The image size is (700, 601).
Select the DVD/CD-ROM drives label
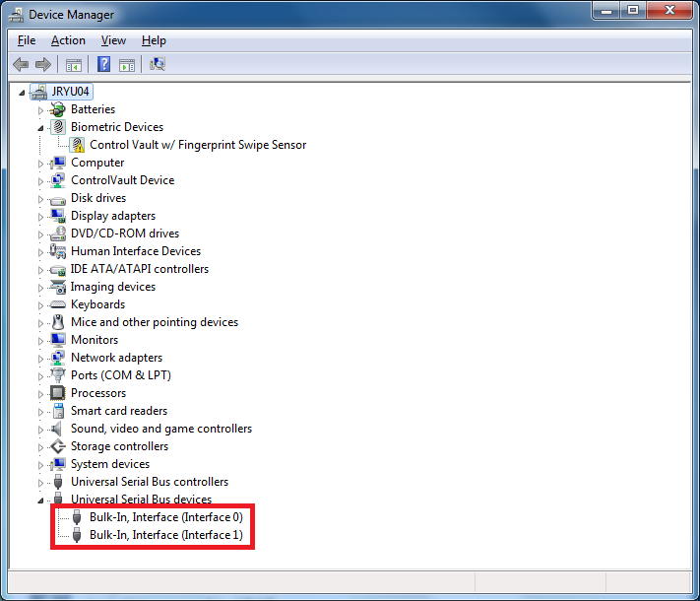tap(125, 234)
